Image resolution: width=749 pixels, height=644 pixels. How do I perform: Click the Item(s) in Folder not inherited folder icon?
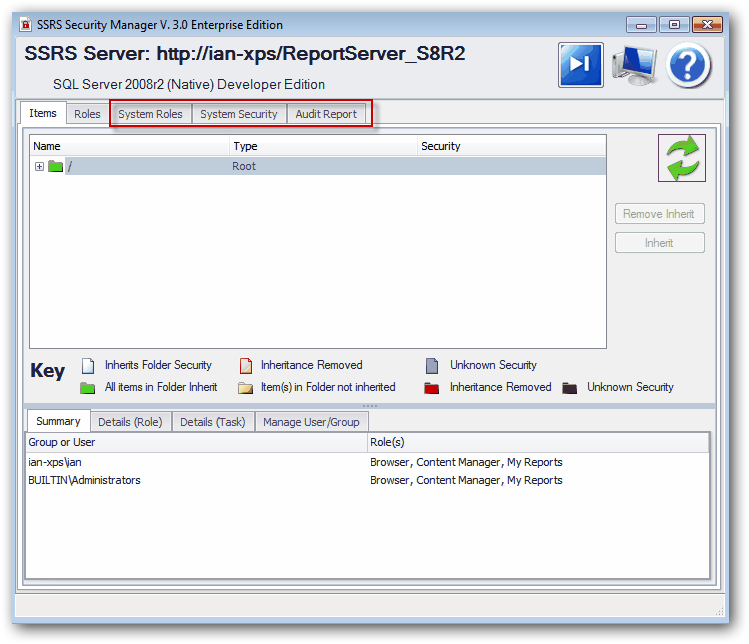click(x=246, y=387)
